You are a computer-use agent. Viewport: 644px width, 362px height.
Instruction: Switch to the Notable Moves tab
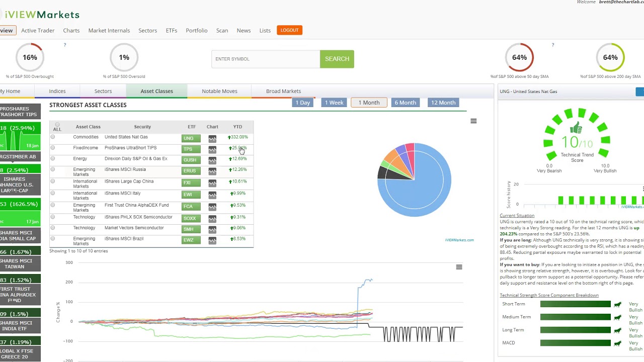click(219, 91)
